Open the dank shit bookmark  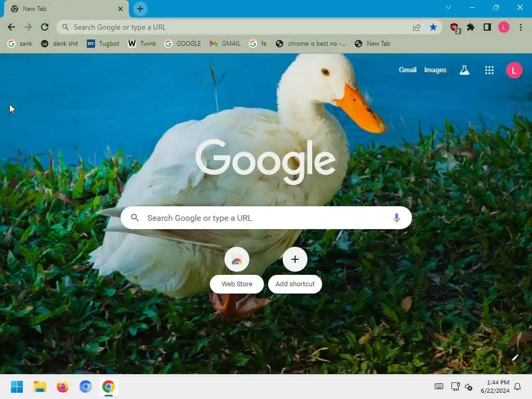pyautogui.click(x=59, y=44)
